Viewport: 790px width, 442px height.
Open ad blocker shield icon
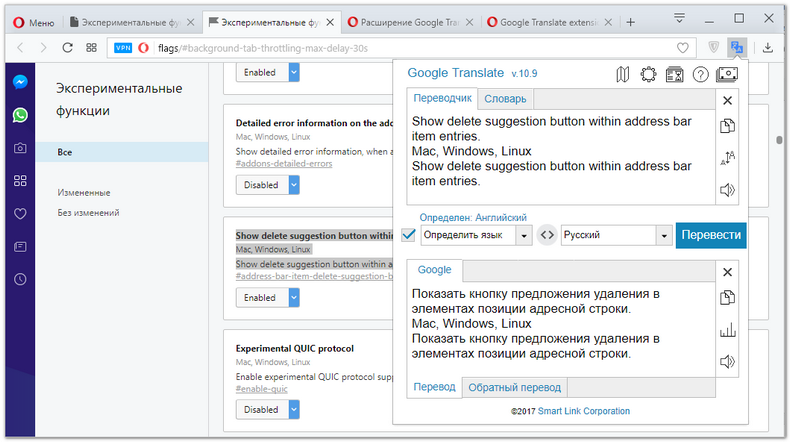713,48
